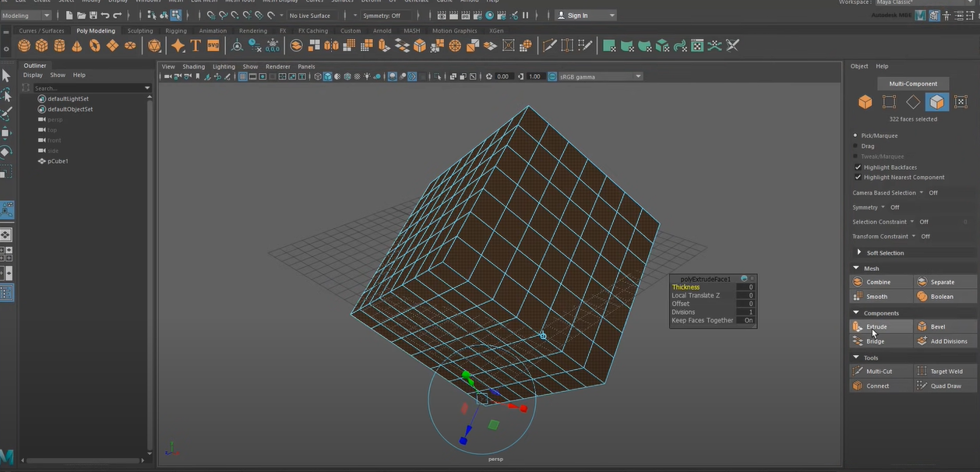Viewport: 980px width, 472px height.
Task: Click the Select tool arrow in toolbox
Action: (x=6, y=76)
